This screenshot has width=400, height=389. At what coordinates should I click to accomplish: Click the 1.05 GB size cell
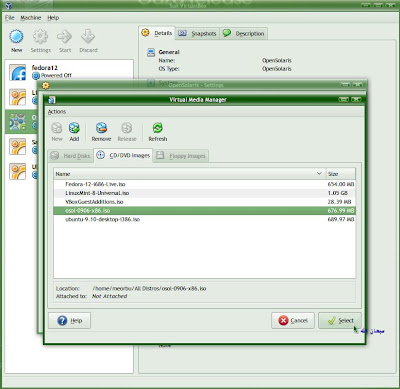coord(338,193)
